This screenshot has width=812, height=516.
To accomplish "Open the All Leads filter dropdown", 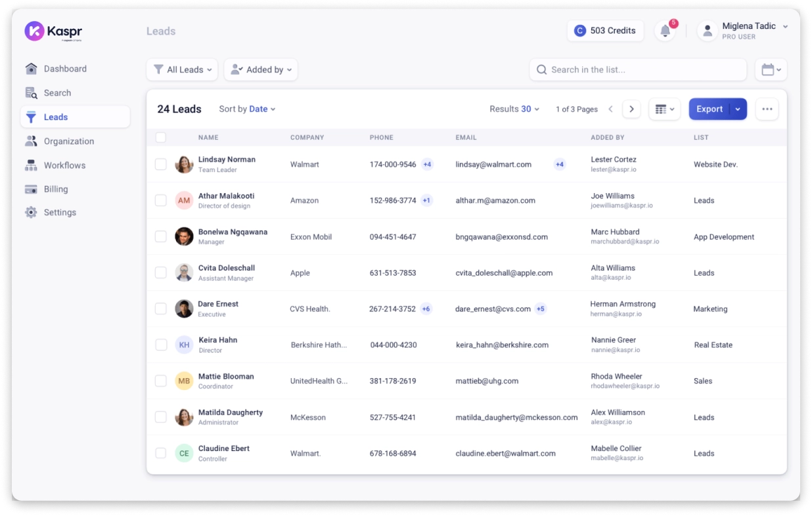I will coord(182,70).
